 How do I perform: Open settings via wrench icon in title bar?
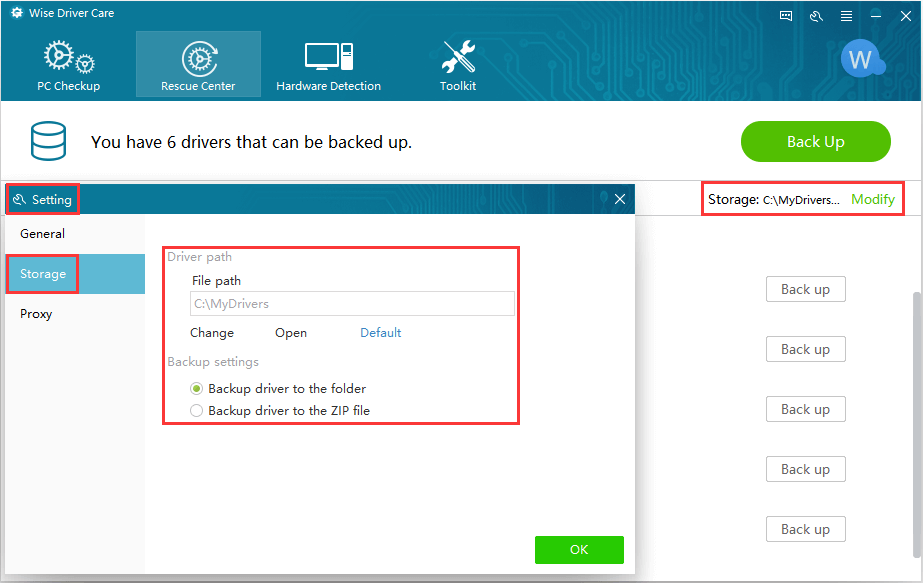coord(816,16)
